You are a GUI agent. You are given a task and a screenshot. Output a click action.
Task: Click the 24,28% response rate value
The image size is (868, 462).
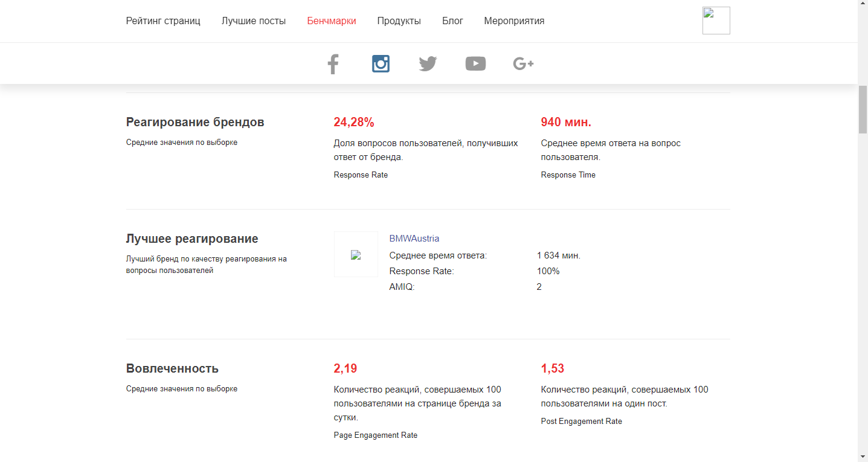point(354,123)
